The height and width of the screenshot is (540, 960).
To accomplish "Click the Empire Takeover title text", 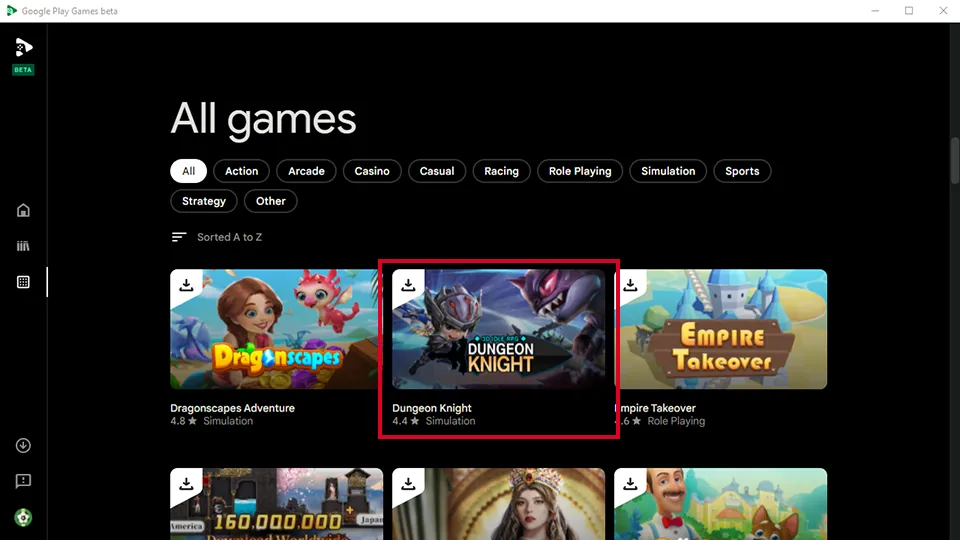I will click(x=655, y=408).
